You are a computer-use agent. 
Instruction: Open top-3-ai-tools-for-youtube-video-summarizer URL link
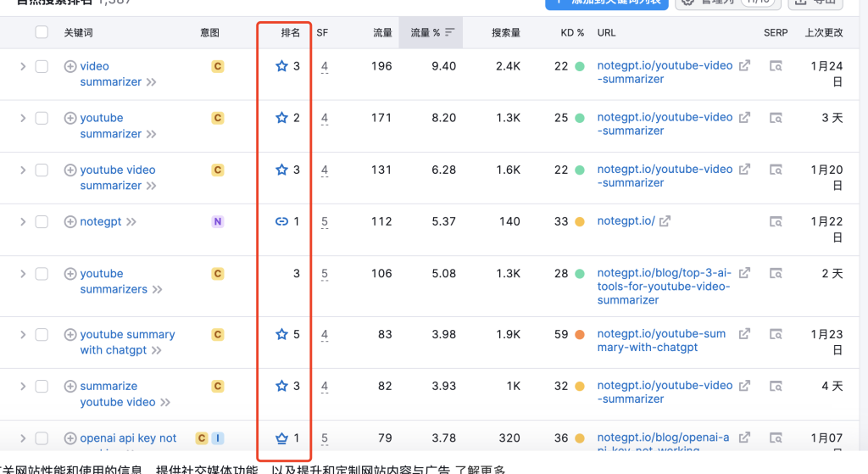tap(665, 287)
